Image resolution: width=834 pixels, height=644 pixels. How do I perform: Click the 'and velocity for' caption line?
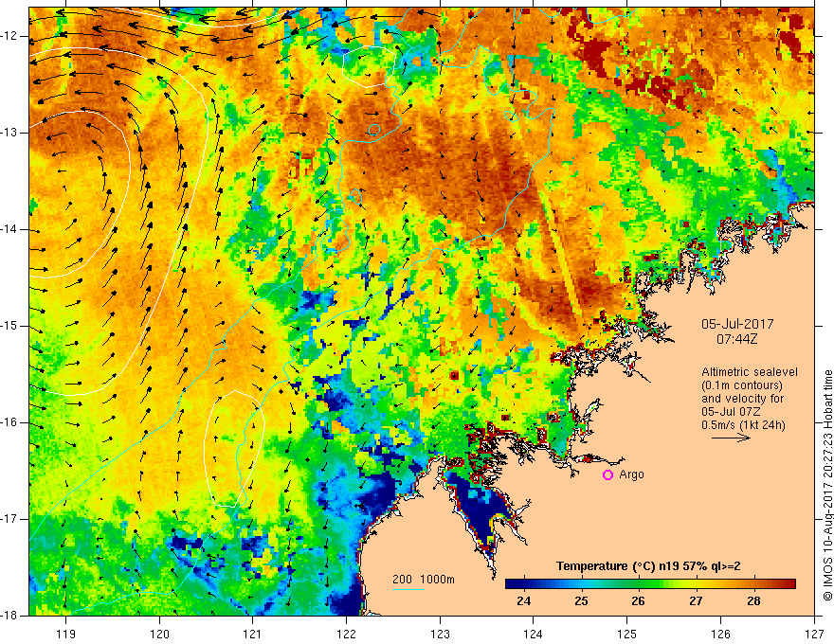point(742,399)
